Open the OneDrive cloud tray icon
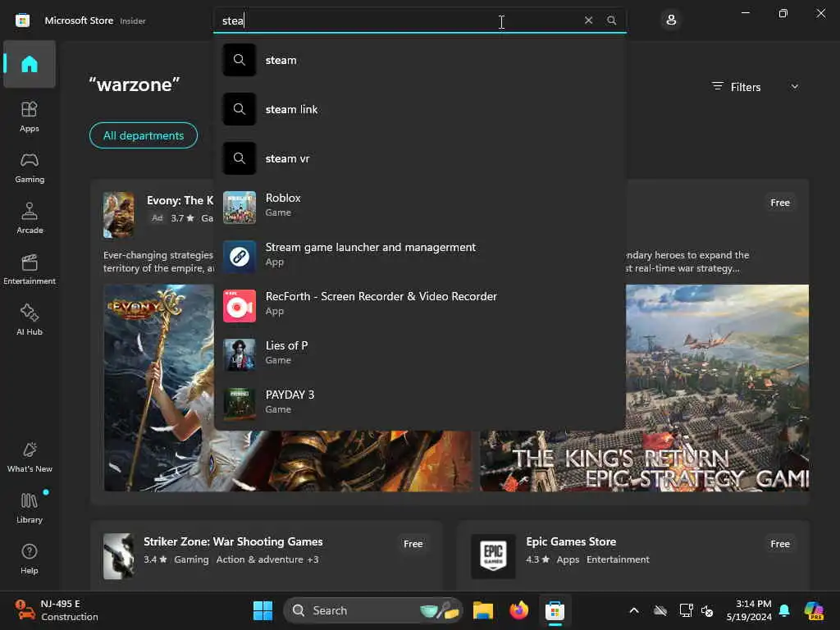The width and height of the screenshot is (840, 630). click(x=660, y=610)
